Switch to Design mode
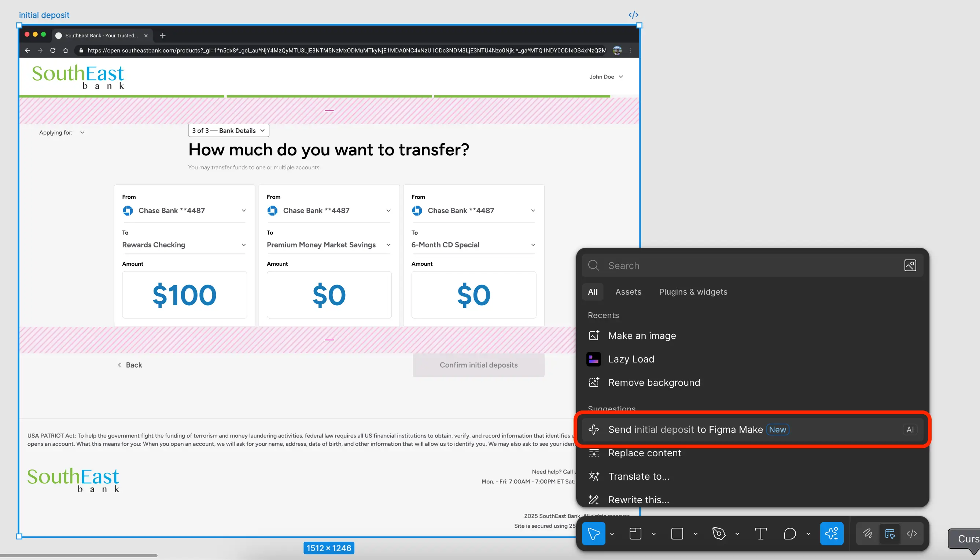This screenshot has height=560, width=980. tap(889, 534)
